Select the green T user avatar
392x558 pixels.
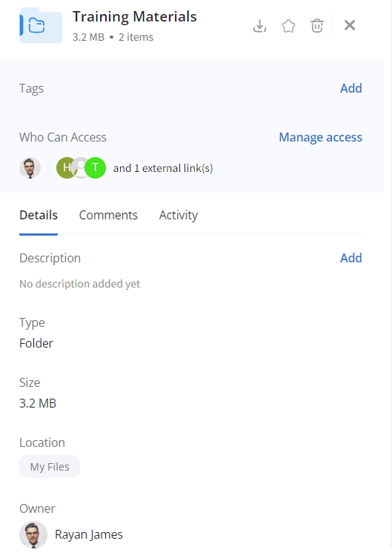click(x=96, y=167)
